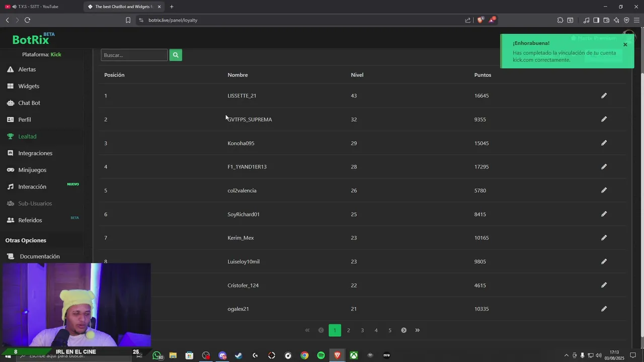Viewport: 644px width, 362px height.
Task: Share this page icon in address bar
Action: click(x=468, y=20)
